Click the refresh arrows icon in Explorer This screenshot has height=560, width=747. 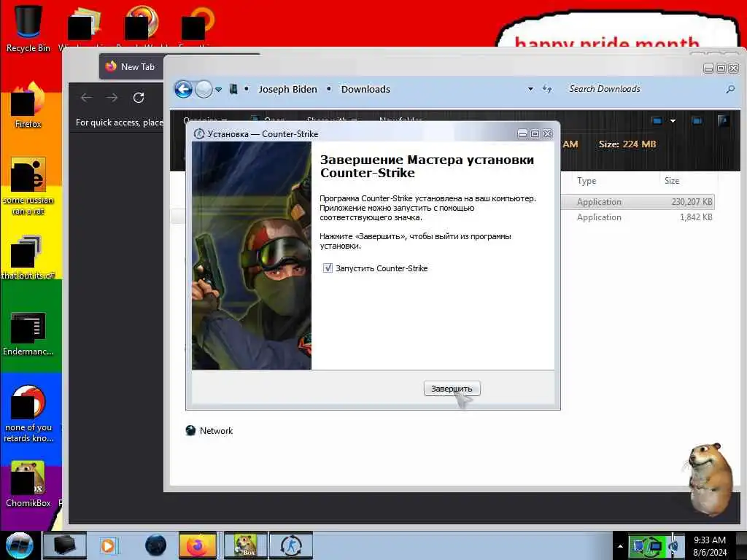point(547,89)
